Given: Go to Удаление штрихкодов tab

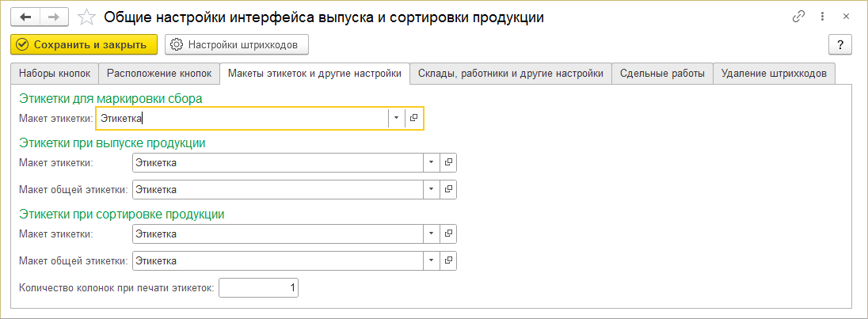Looking at the screenshot, I should [x=774, y=74].
